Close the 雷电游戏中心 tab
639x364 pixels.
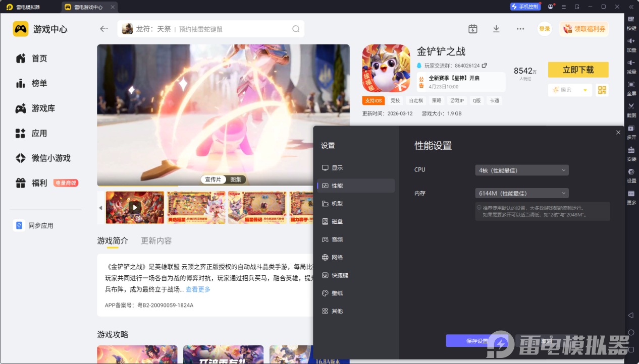click(113, 7)
